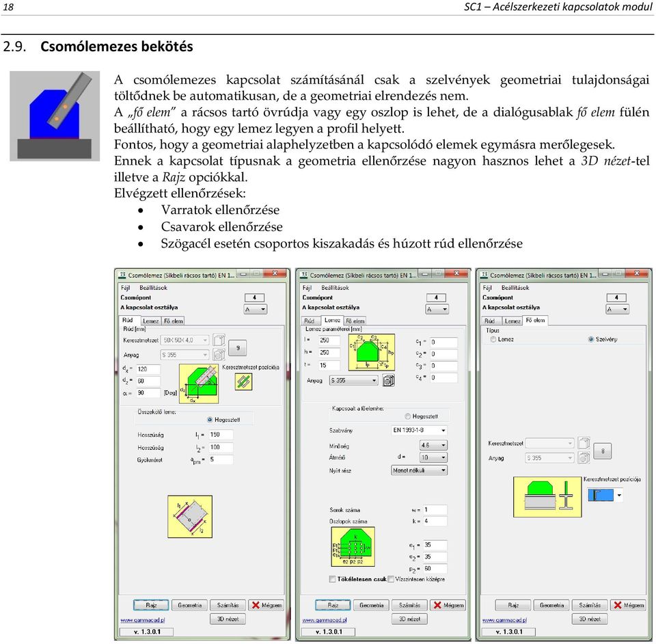Click the Mégsem button in the middle dialog
The image size is (656, 644).
click(x=448, y=605)
